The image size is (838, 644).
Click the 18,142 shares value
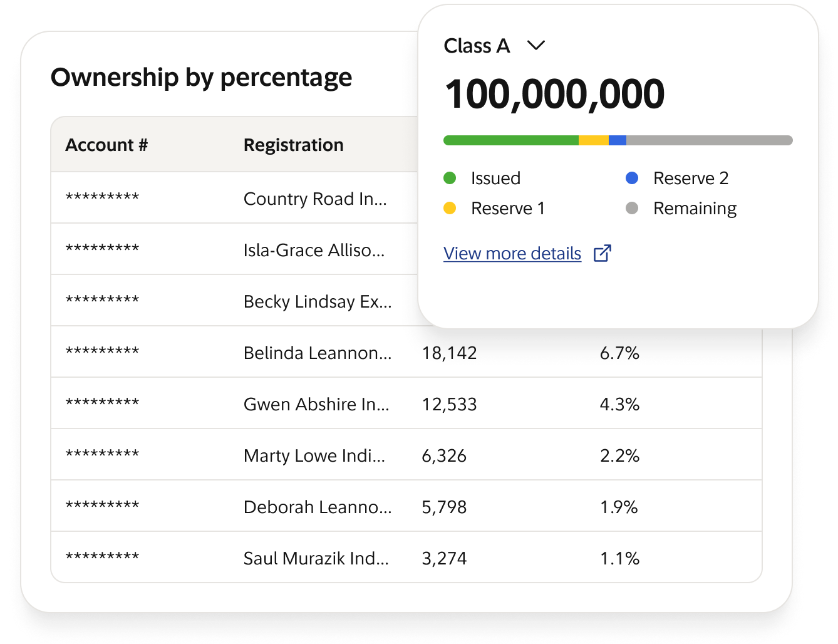pyautogui.click(x=449, y=353)
